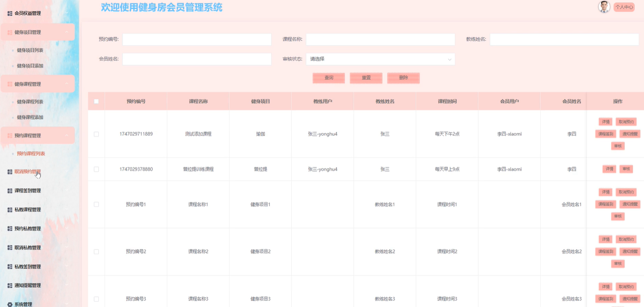The height and width of the screenshot is (307, 644).
Task: Click cell 瑜伽 in 健身项目 column
Action: point(260,134)
